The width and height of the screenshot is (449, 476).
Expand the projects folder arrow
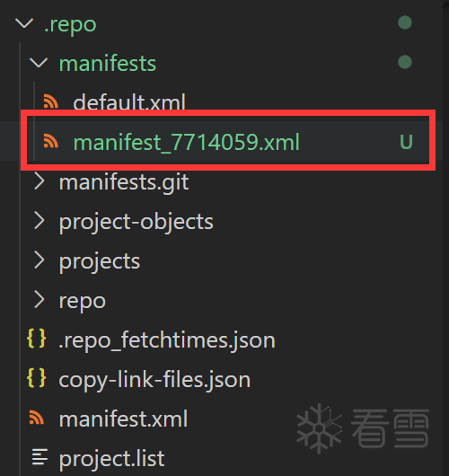click(x=40, y=260)
